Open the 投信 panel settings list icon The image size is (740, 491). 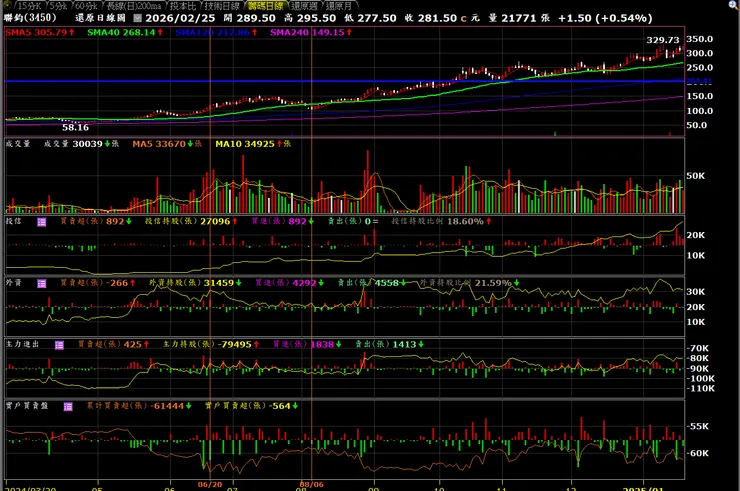click(x=42, y=222)
